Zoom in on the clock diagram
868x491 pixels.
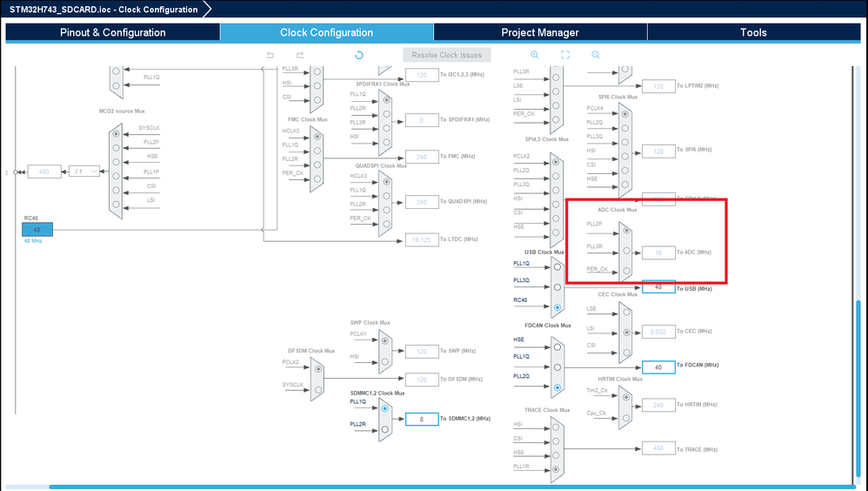[x=535, y=55]
